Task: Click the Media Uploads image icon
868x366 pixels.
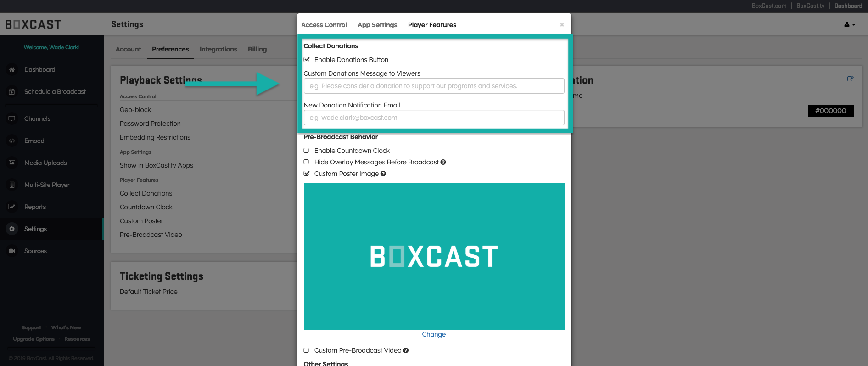Action: tap(12, 163)
